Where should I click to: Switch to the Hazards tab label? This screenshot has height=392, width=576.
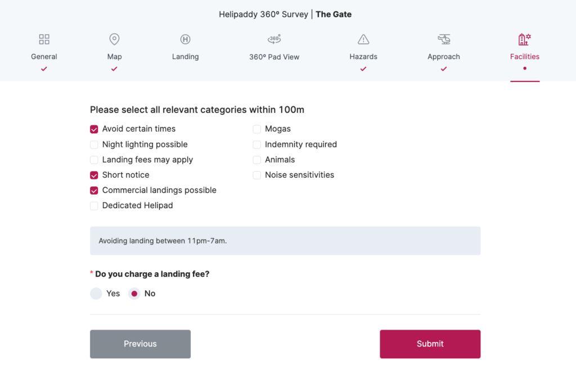pyautogui.click(x=363, y=57)
